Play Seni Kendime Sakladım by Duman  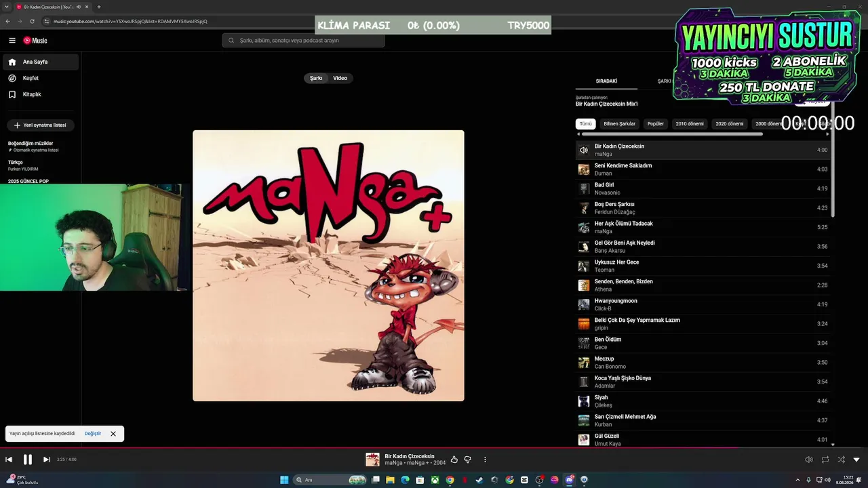pos(703,169)
